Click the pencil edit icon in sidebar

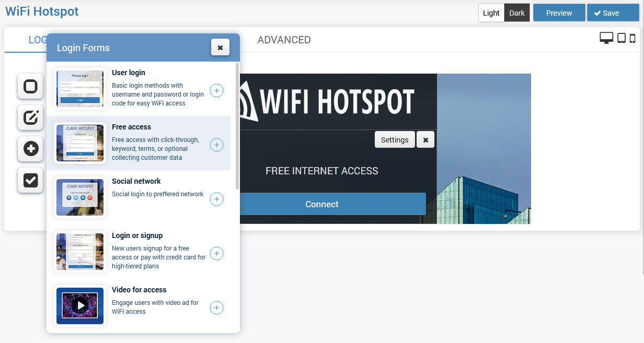click(x=30, y=118)
